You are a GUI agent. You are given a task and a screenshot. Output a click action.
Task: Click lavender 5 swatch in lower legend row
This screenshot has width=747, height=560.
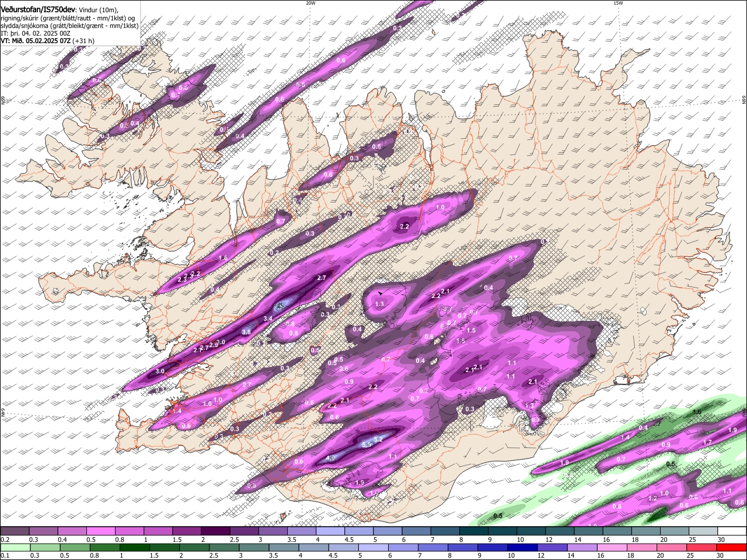(373, 547)
